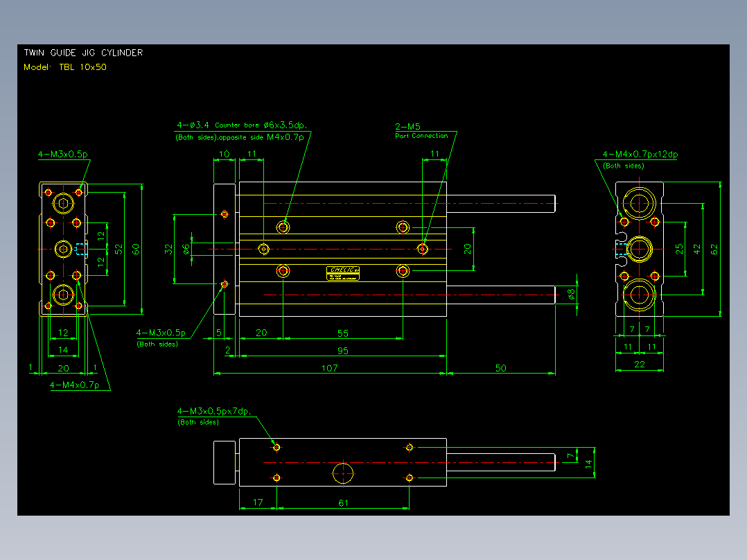Click the 4-M4x0.7px12dp callout text
Screen dimensions: 747x560
click(x=640, y=154)
